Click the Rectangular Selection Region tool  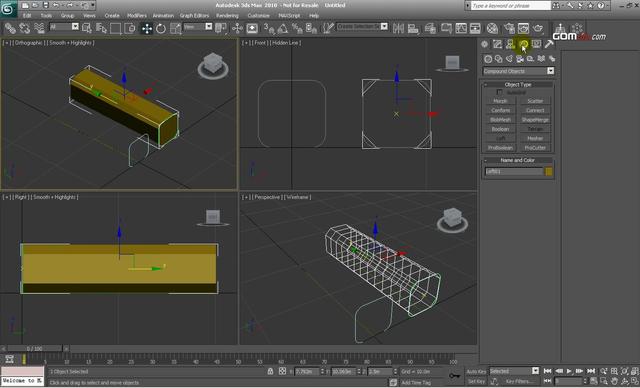pyautogui.click(x=116, y=28)
